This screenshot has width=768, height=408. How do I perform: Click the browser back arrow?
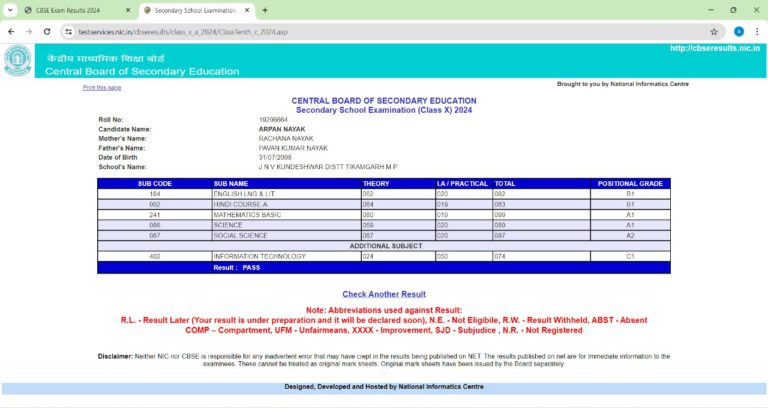pos(10,31)
